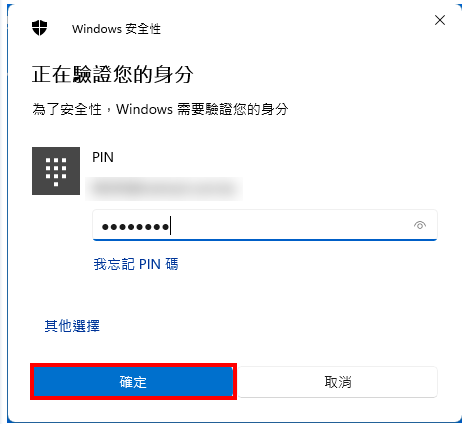
Task: Click the 為了安全性 description text
Action: 160,109
